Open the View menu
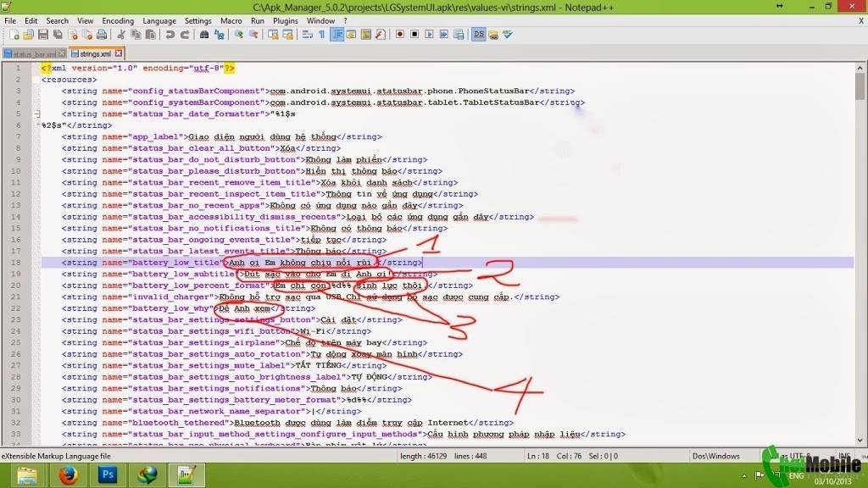The width and height of the screenshot is (868, 488). (85, 21)
